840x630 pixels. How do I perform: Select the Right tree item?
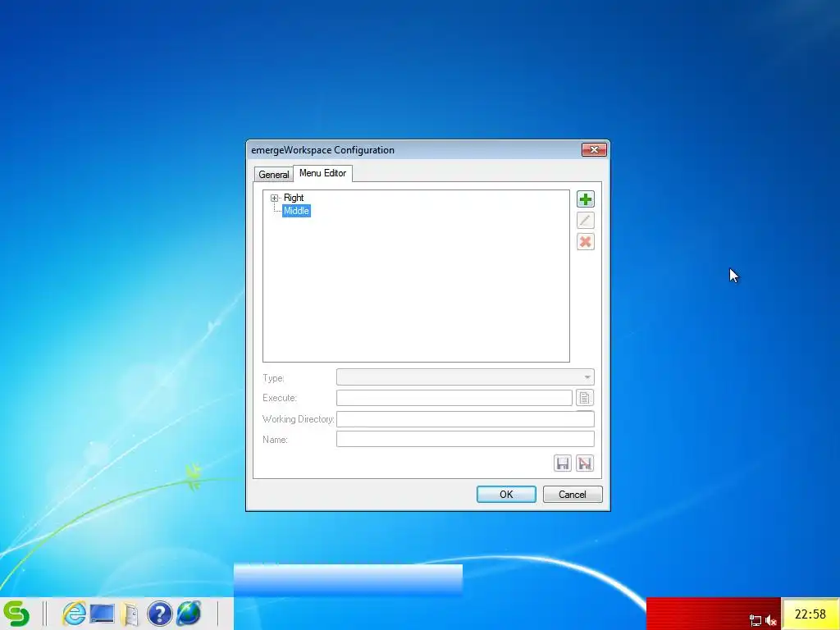294,198
